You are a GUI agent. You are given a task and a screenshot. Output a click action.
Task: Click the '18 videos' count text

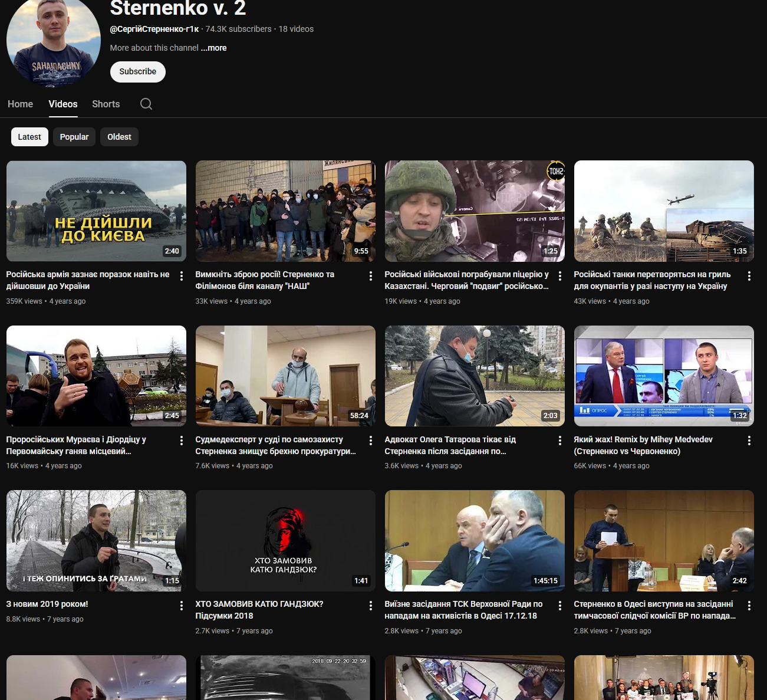[x=296, y=29]
